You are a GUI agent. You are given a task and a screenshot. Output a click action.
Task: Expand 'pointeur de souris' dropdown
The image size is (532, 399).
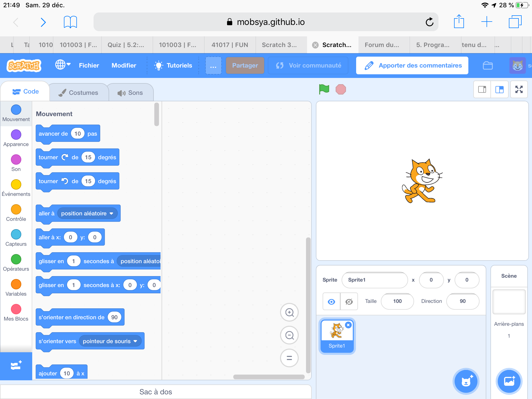point(110,341)
